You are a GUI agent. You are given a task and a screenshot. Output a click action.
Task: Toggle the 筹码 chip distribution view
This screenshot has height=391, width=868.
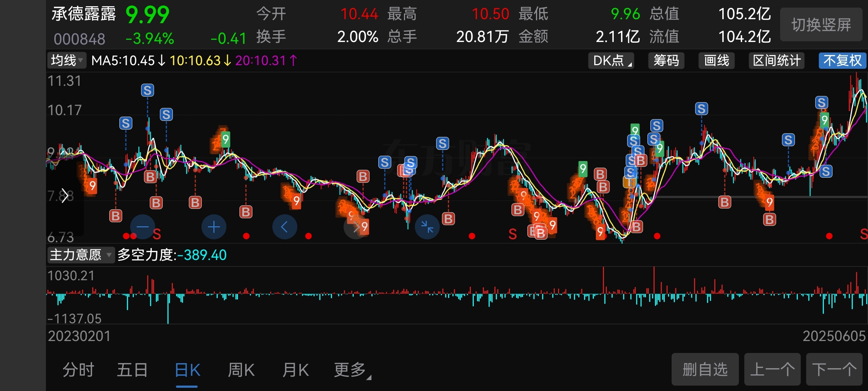pos(666,60)
